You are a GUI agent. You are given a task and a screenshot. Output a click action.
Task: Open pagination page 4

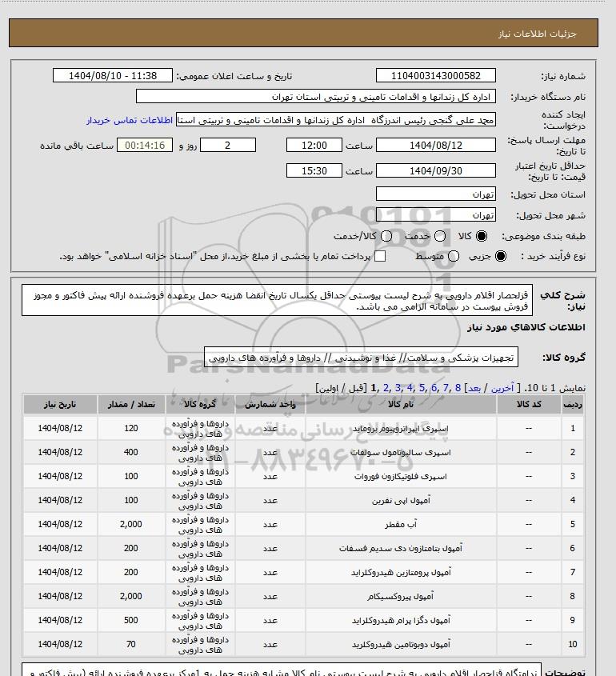410,388
